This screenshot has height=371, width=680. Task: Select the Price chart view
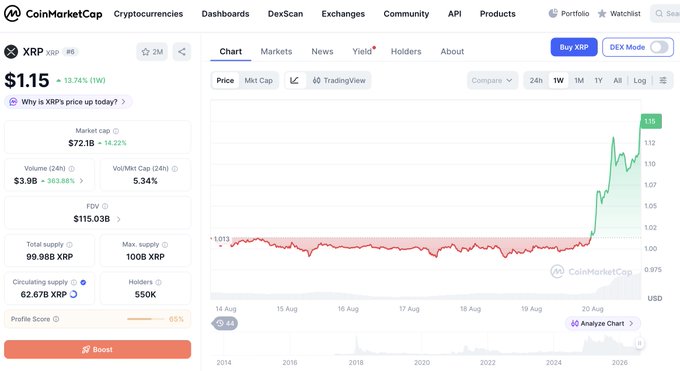(x=225, y=80)
